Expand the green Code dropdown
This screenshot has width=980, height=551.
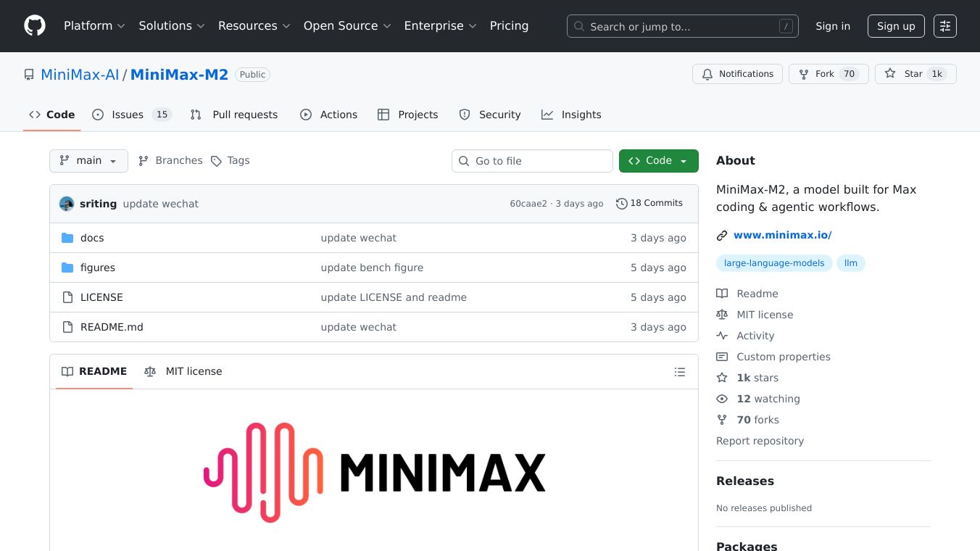[x=658, y=161]
